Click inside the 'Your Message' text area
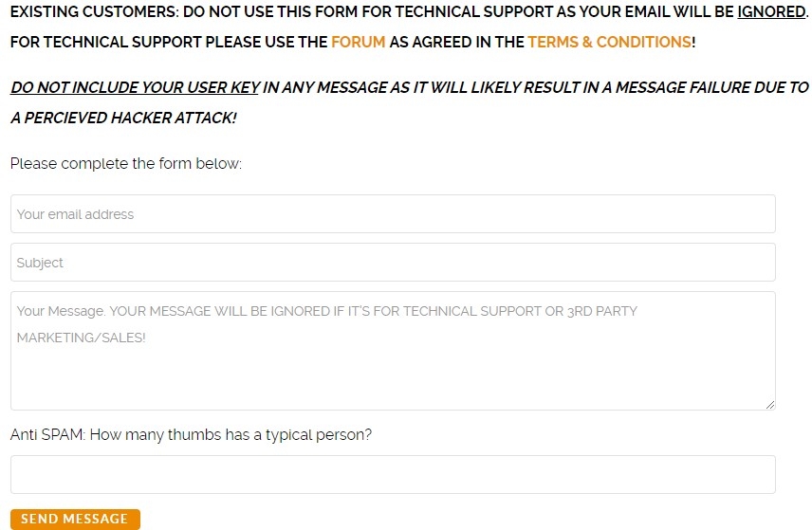812x530 pixels. [x=393, y=370]
